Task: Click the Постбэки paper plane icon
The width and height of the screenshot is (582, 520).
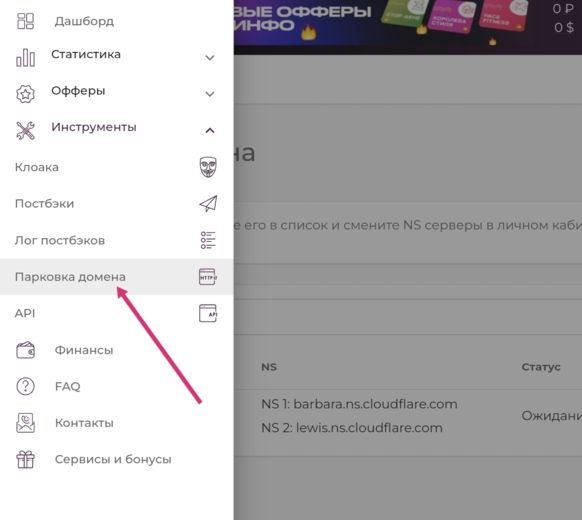Action: click(x=208, y=203)
